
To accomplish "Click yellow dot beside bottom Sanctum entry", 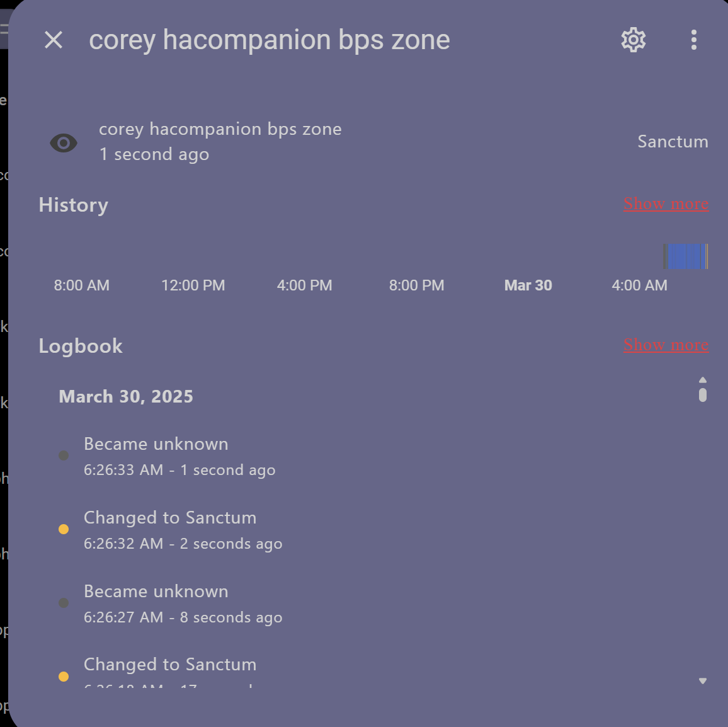I will click(64, 677).
